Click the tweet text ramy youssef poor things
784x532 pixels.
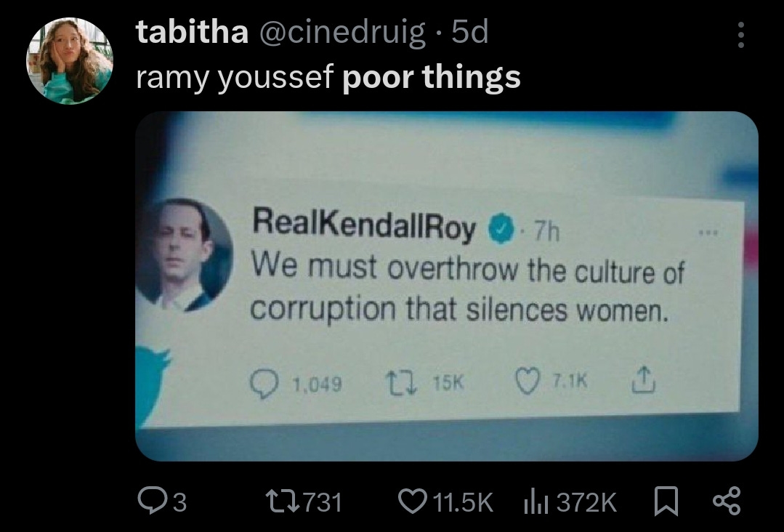pyautogui.click(x=328, y=78)
